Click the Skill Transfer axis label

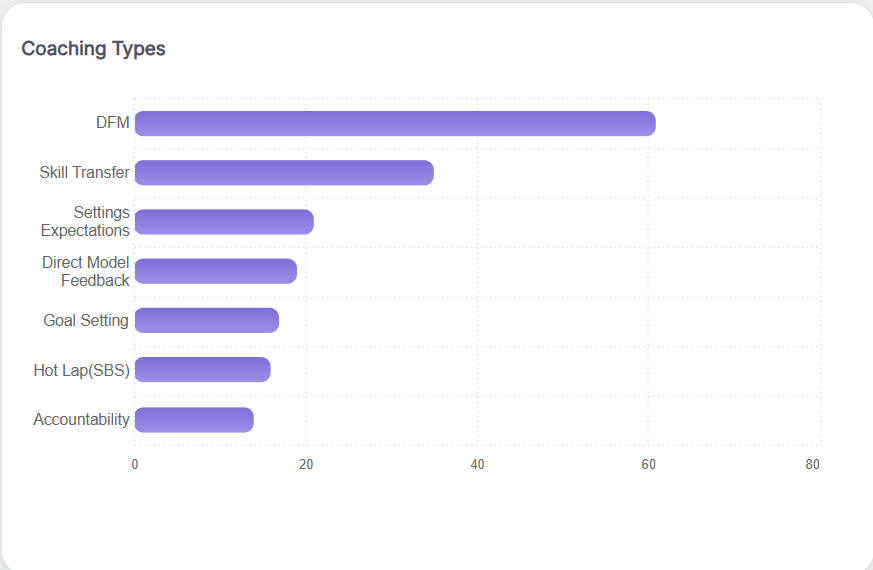[x=84, y=173]
